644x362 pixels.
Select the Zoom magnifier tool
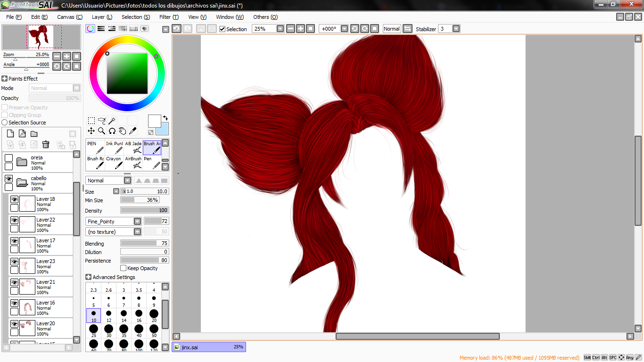pyautogui.click(x=102, y=131)
